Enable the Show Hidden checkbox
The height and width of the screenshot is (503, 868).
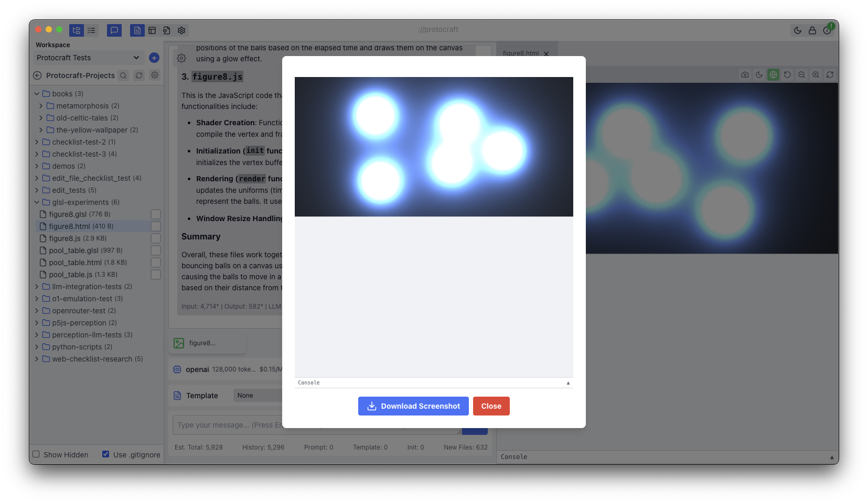(x=36, y=454)
